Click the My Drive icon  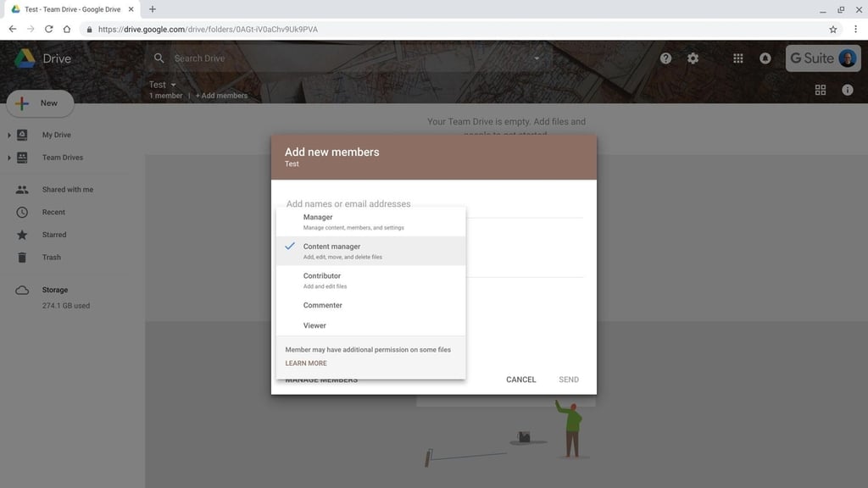22,135
